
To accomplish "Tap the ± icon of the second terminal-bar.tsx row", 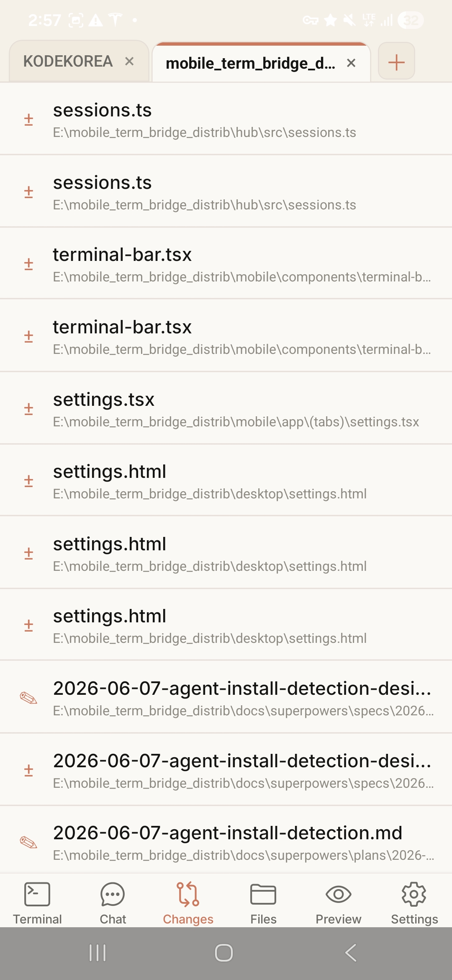I will (28, 336).
